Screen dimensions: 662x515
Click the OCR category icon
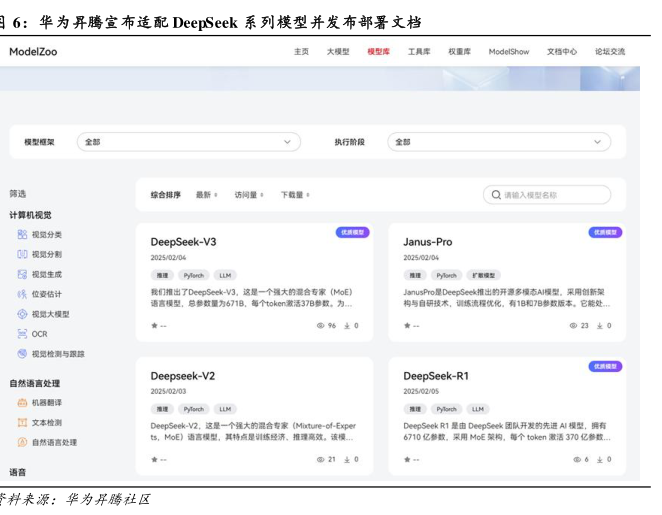coord(22,334)
